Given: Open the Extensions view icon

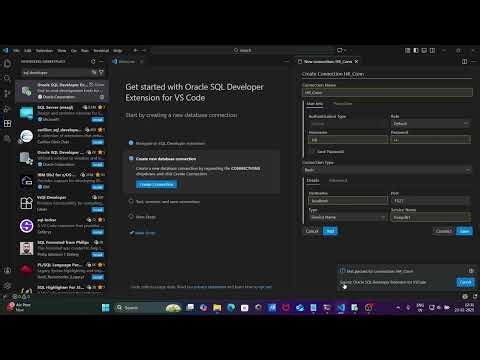Looking at the screenshot, I should [7, 124].
